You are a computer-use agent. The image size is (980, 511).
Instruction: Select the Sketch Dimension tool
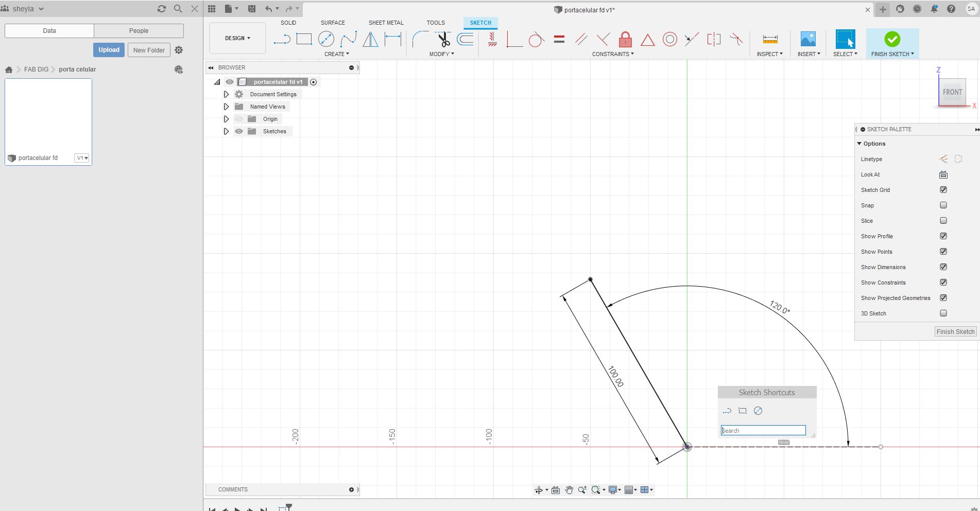tap(393, 39)
